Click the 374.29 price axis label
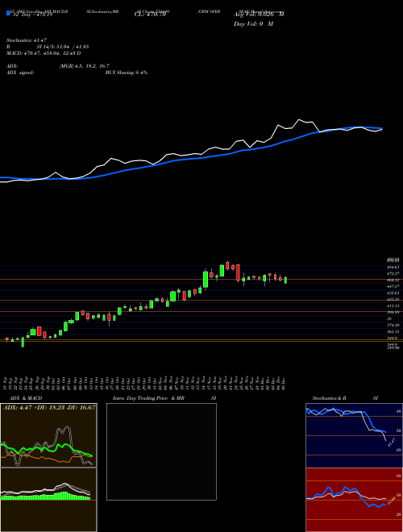This screenshot has height=532, width=403. pyautogui.click(x=394, y=325)
